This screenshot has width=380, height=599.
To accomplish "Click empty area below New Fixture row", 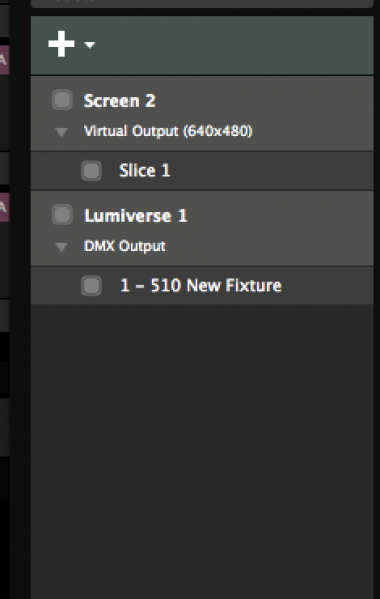I will tap(202, 451).
